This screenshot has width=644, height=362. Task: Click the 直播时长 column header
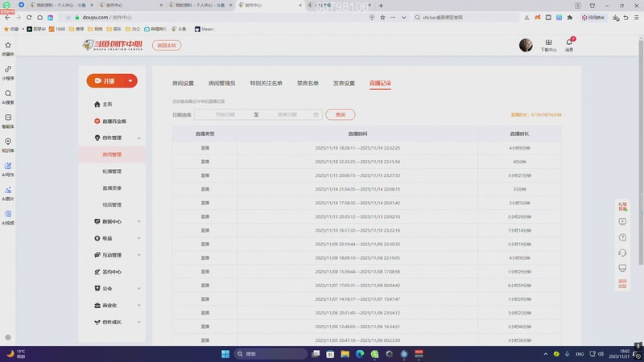(519, 134)
